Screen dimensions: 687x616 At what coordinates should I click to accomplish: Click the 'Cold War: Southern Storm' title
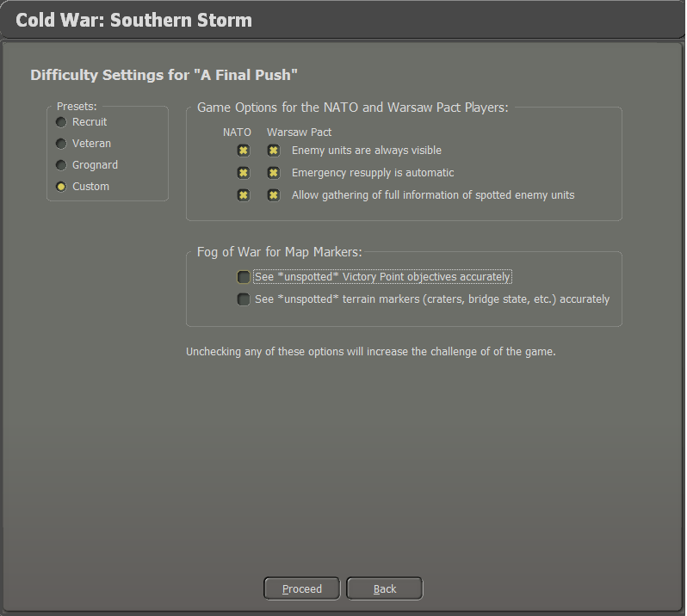(x=133, y=21)
